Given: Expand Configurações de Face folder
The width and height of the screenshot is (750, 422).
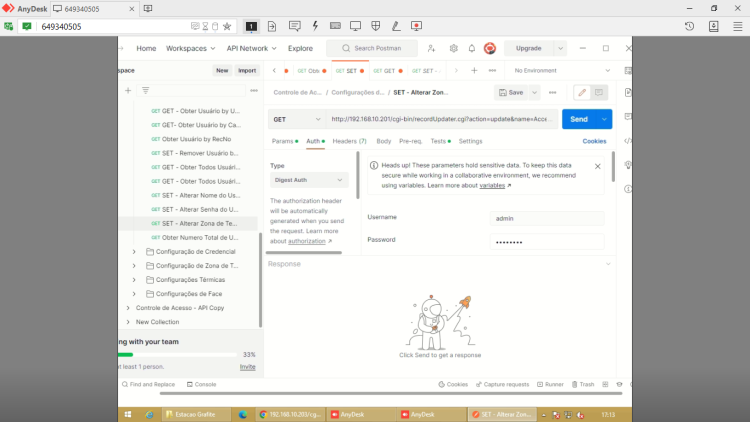Looking at the screenshot, I should coord(134,294).
